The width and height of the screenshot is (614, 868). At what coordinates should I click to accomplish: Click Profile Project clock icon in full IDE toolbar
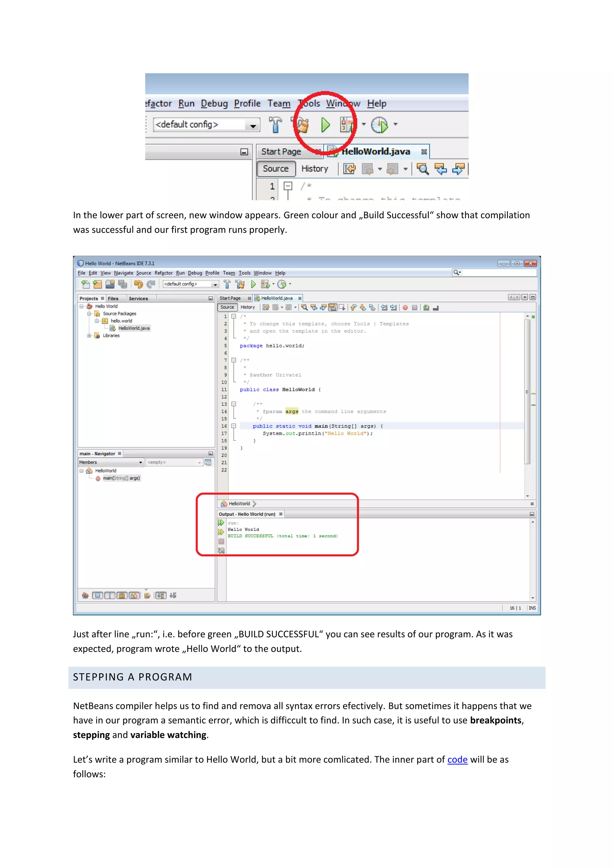[282, 284]
